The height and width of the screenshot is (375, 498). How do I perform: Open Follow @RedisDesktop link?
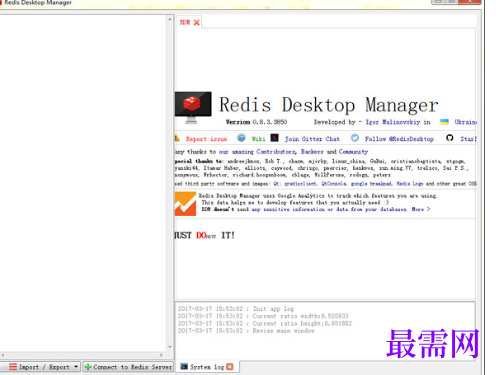click(399, 139)
